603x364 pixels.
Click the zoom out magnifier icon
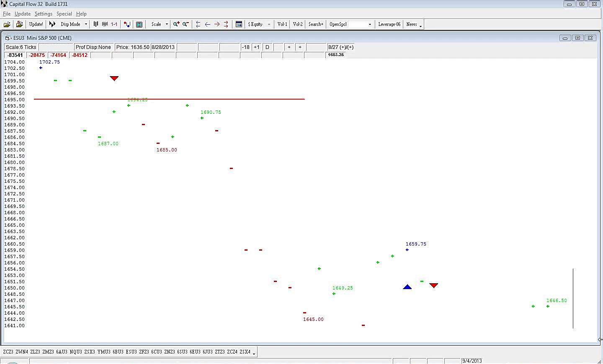(186, 24)
